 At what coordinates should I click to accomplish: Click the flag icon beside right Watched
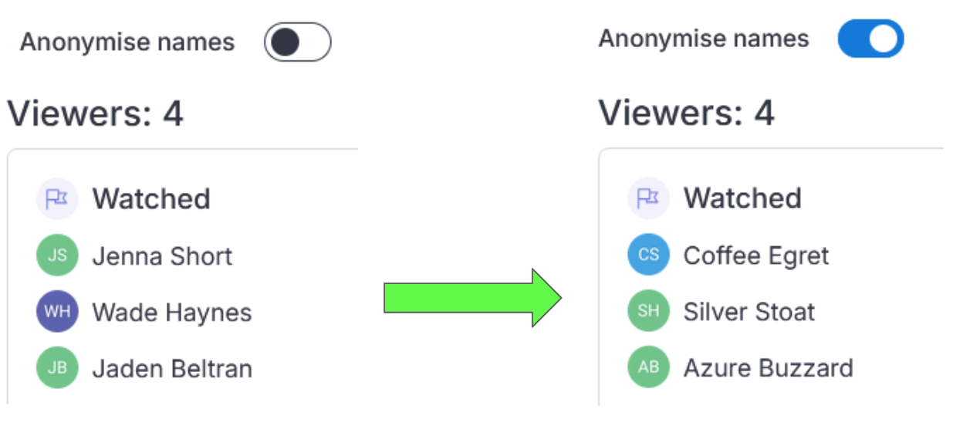point(648,198)
